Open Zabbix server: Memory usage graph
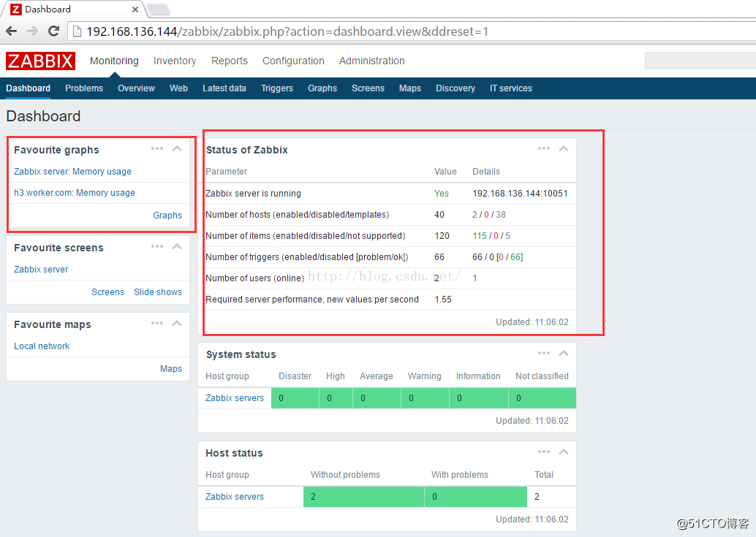 [72, 172]
